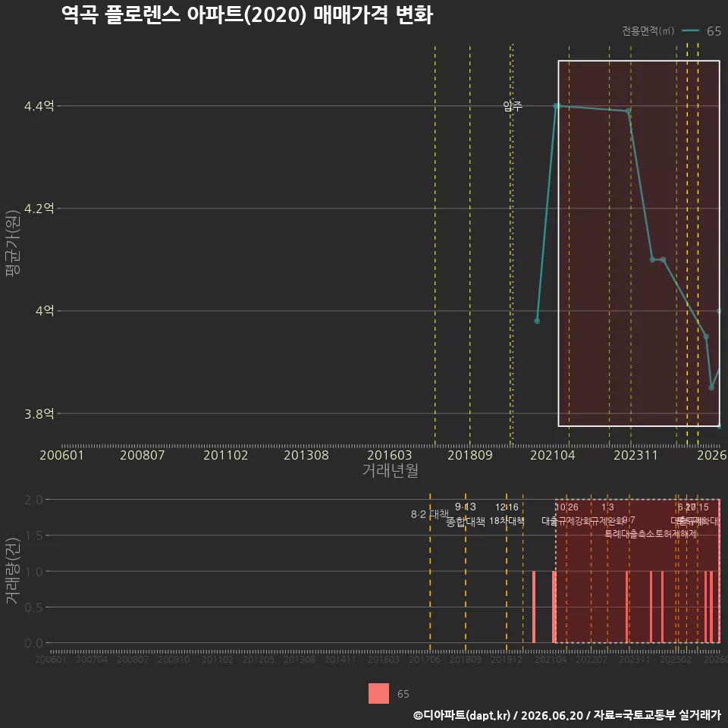This screenshot has width=728, height=728.
Task: Select the peak data point at 4.4억
Action: click(x=556, y=106)
